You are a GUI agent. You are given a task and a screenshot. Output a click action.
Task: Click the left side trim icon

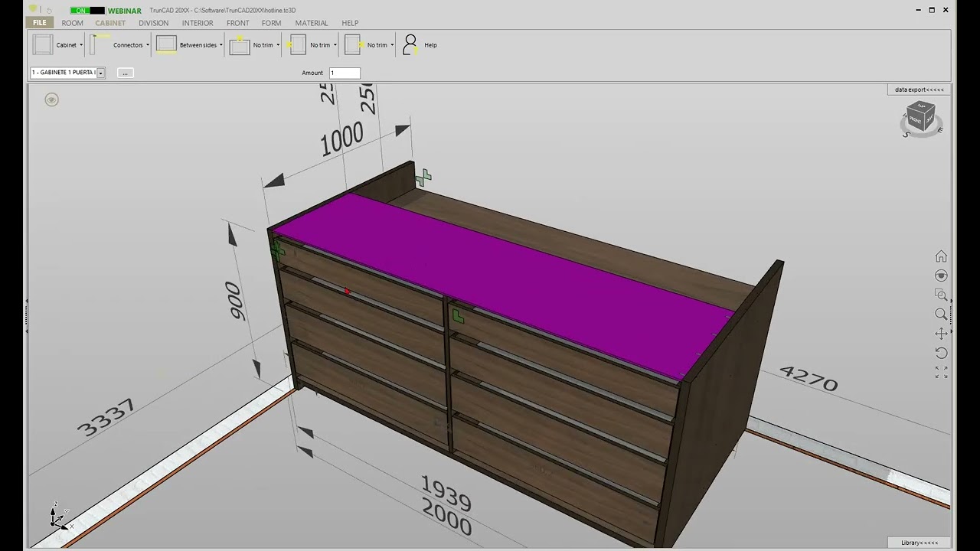[296, 44]
